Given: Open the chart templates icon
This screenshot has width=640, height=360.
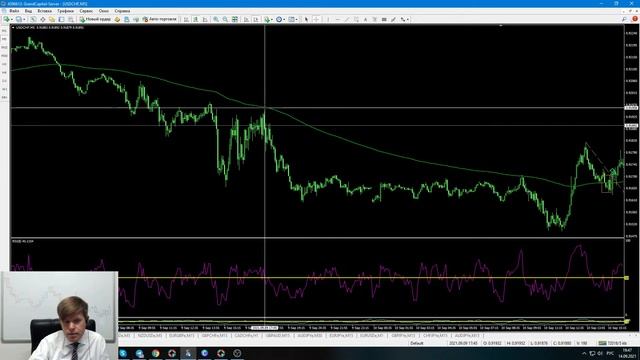Looking at the screenshot, I should pyautogui.click(x=291, y=19).
